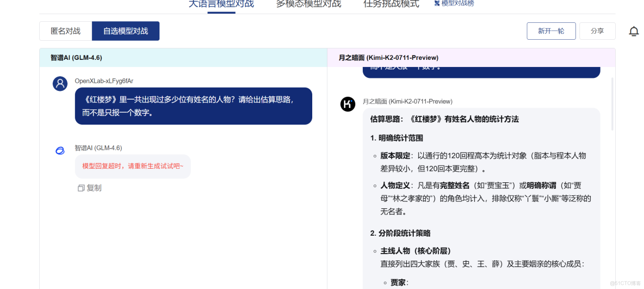This screenshot has height=289, width=644.
Task: Open the 模型对战榜 leaderboard link
Action: coord(454,3)
